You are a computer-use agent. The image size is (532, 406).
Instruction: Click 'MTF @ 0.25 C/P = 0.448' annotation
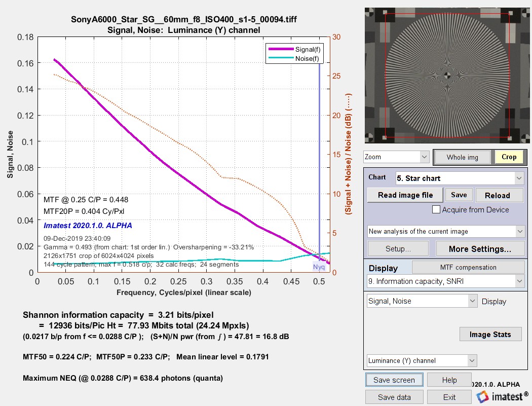click(x=86, y=200)
